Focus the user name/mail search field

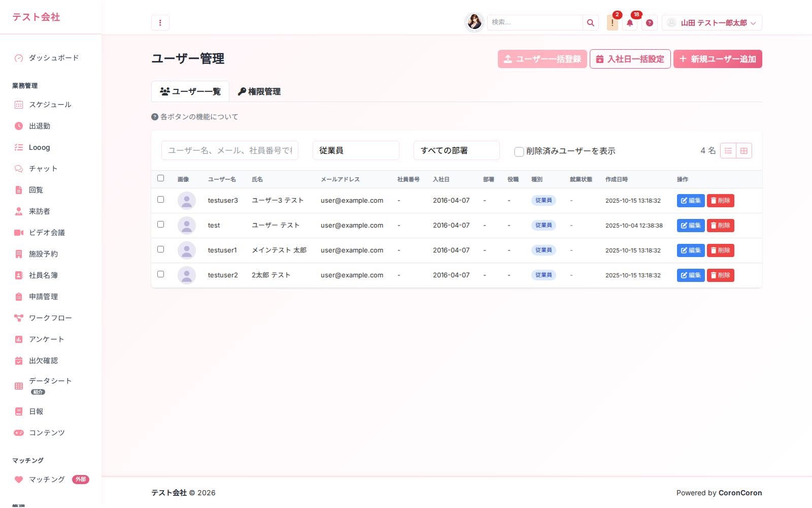pos(230,150)
